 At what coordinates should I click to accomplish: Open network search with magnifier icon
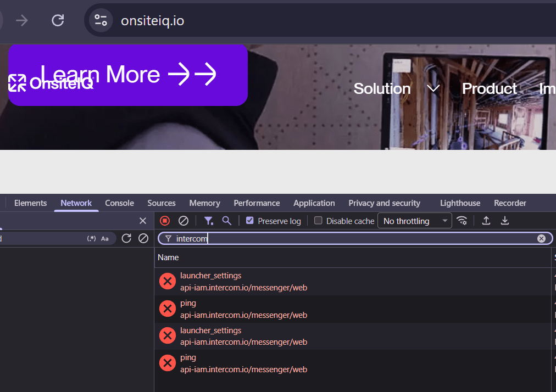[x=226, y=221]
